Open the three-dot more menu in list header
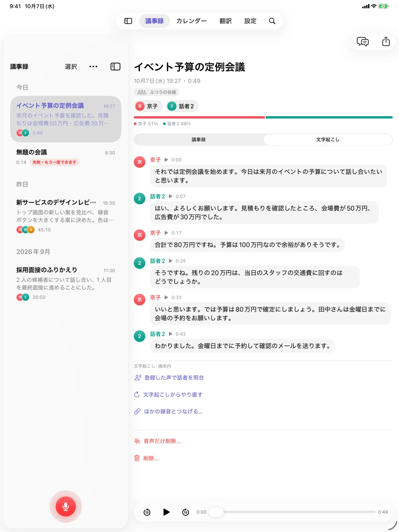 [x=93, y=67]
